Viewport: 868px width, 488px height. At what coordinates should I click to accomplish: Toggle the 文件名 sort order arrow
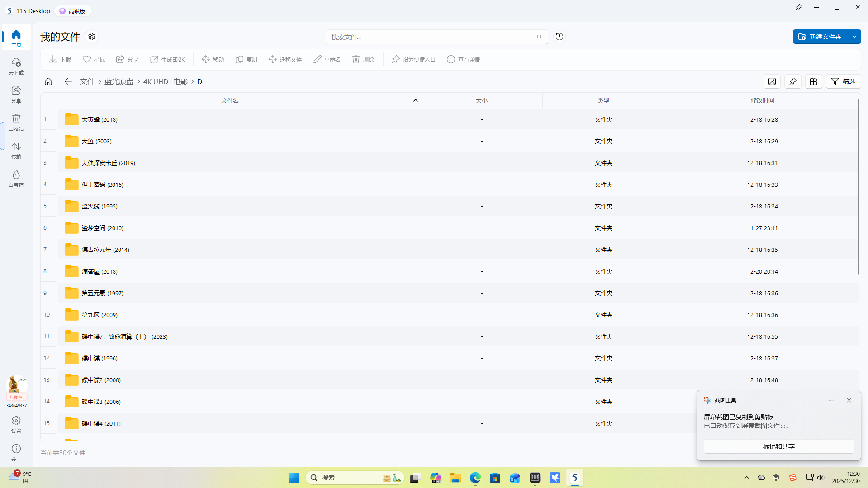click(x=416, y=100)
